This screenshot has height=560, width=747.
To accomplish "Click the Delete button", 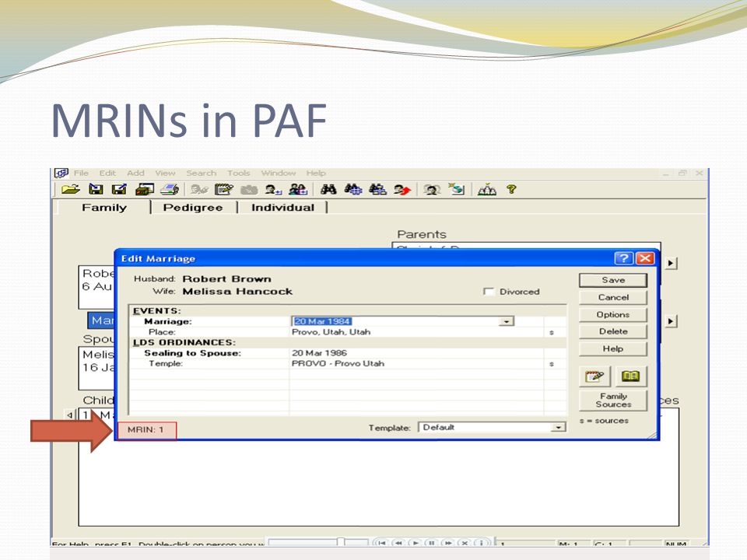I will (613, 331).
